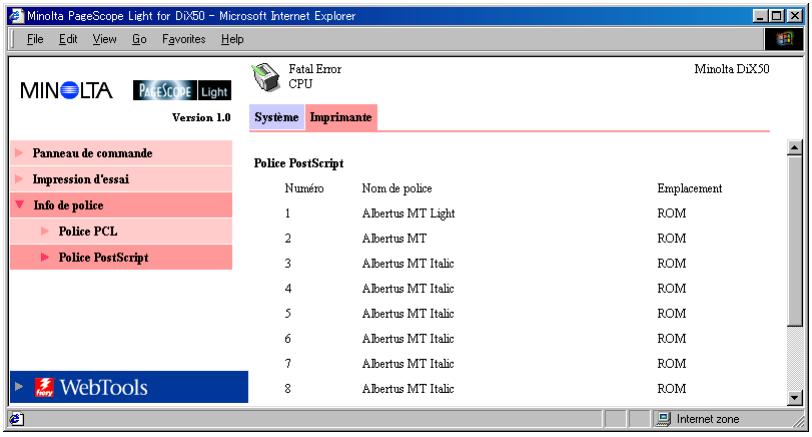Switch to the Système tab

pos(277,117)
